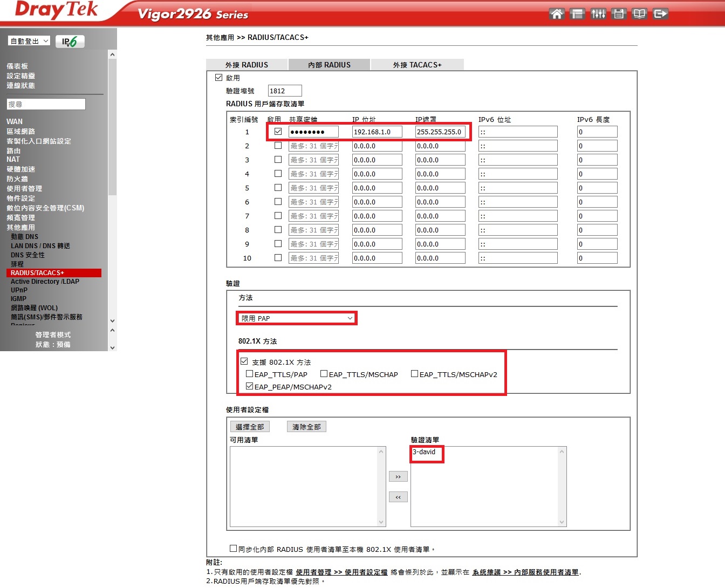The height and width of the screenshot is (588, 725).
Task: Toggle the 啟用 checkbox under the tabs
Action: pos(219,78)
